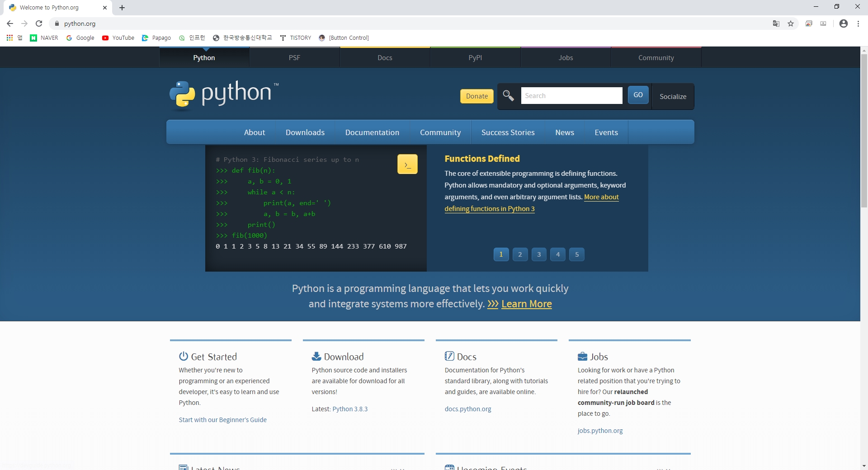Open the Chrome profile avatar
The height and width of the screenshot is (470, 868).
pyautogui.click(x=844, y=23)
